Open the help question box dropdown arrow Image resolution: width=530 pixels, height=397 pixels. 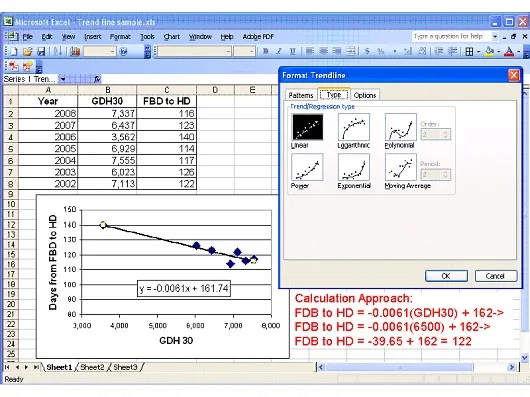[x=495, y=36]
